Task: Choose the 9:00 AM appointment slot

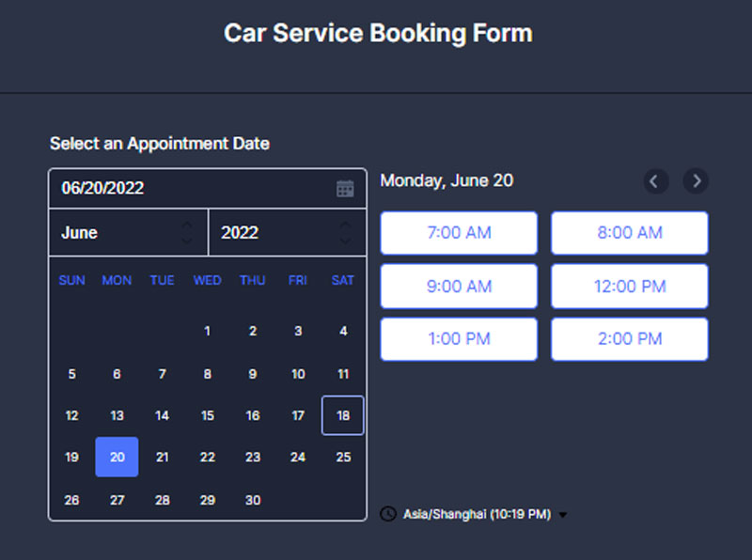Action: tap(459, 287)
